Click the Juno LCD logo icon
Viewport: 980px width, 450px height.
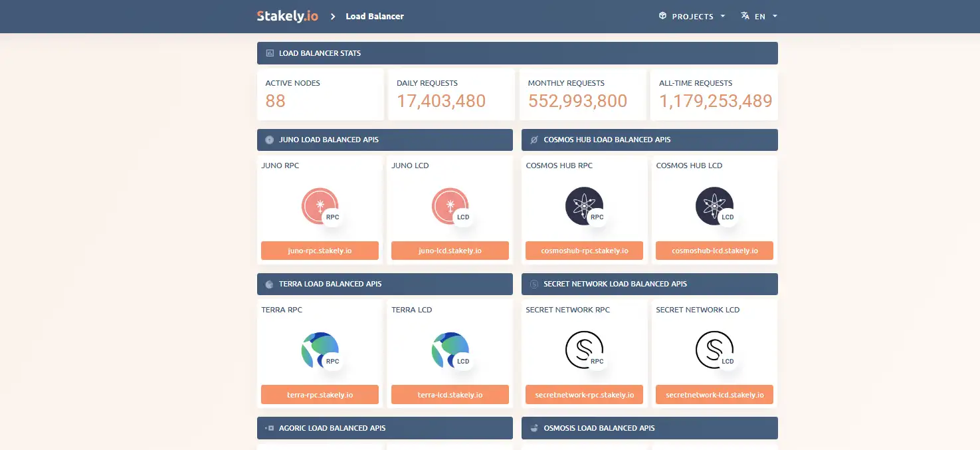click(450, 206)
